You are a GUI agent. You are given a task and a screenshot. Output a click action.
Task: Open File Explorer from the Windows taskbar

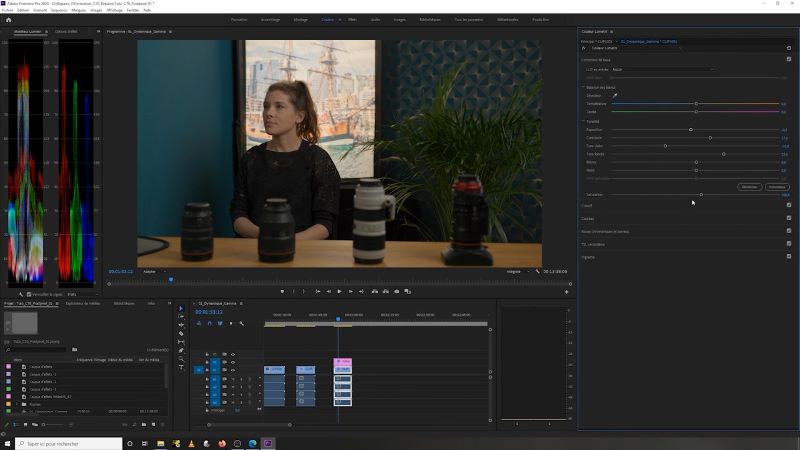click(160, 443)
